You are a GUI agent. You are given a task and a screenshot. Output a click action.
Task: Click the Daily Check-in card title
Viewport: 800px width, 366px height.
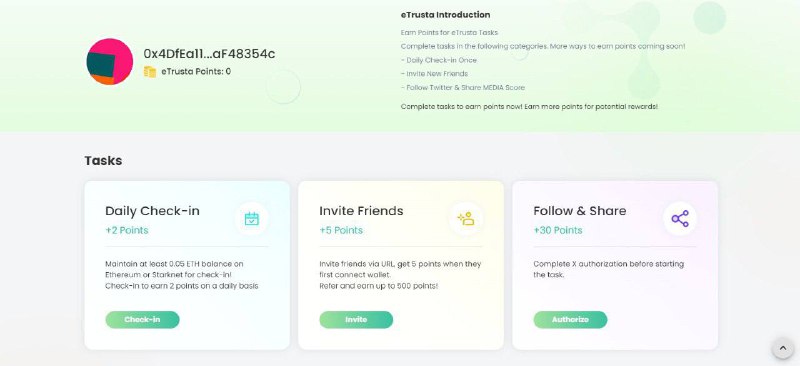(153, 211)
